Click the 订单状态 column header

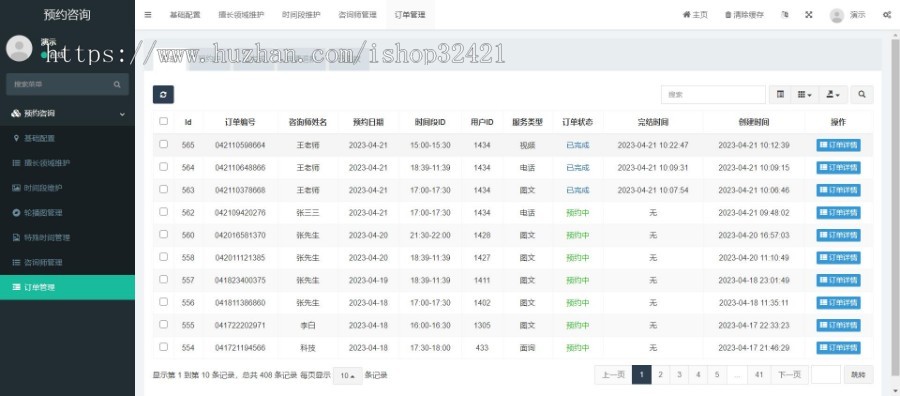(577, 122)
